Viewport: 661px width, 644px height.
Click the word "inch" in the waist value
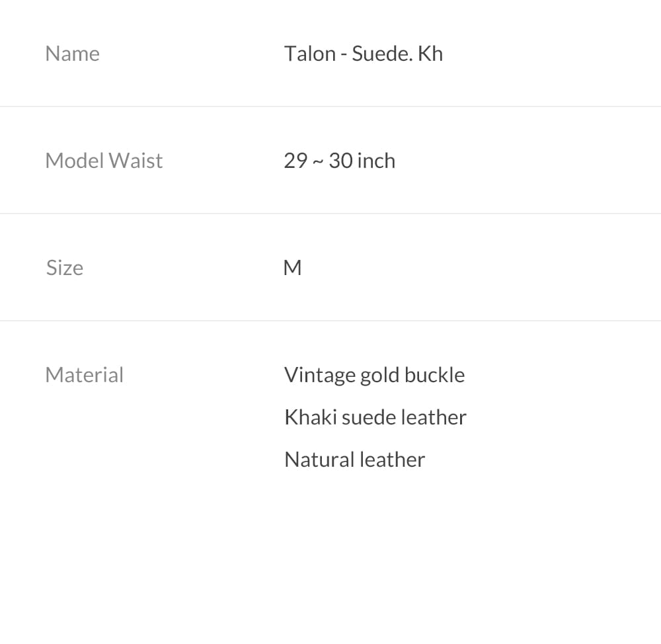[x=376, y=161]
